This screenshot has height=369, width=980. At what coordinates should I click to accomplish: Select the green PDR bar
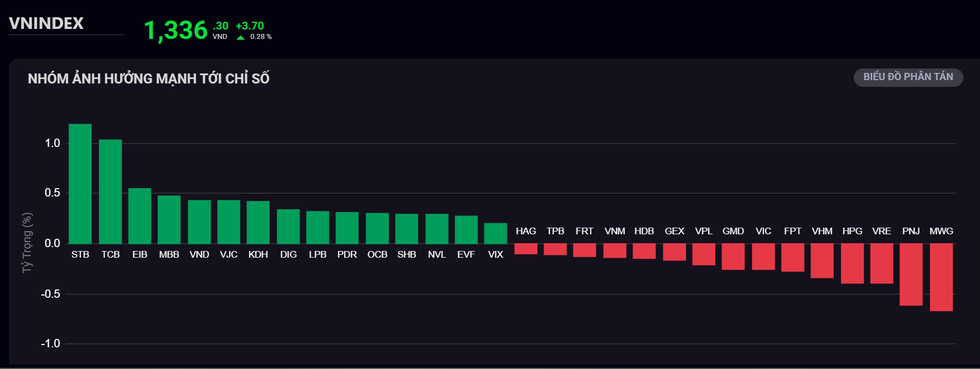point(347,228)
